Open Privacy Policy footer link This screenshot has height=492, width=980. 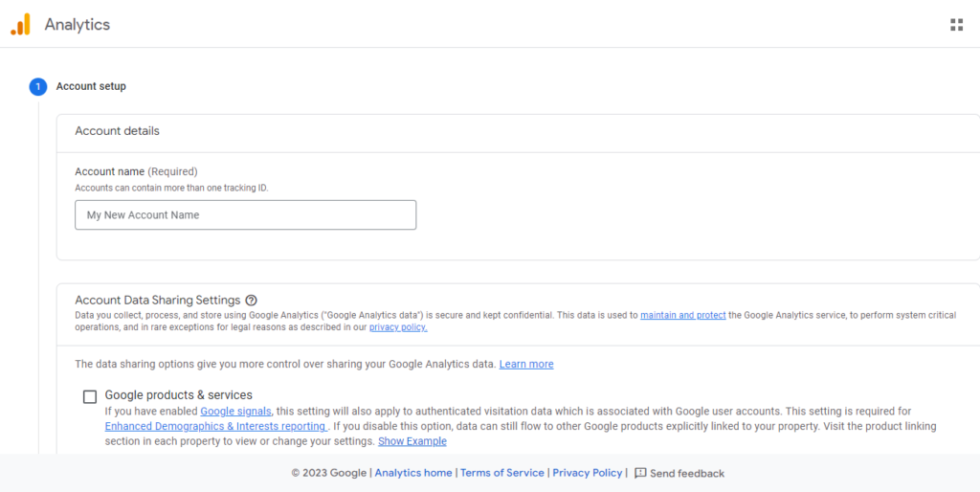(x=588, y=473)
